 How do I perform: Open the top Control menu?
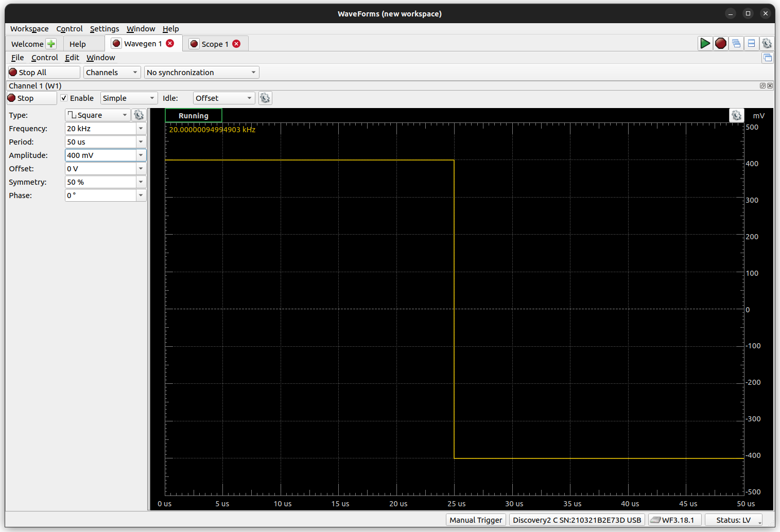[x=70, y=29]
